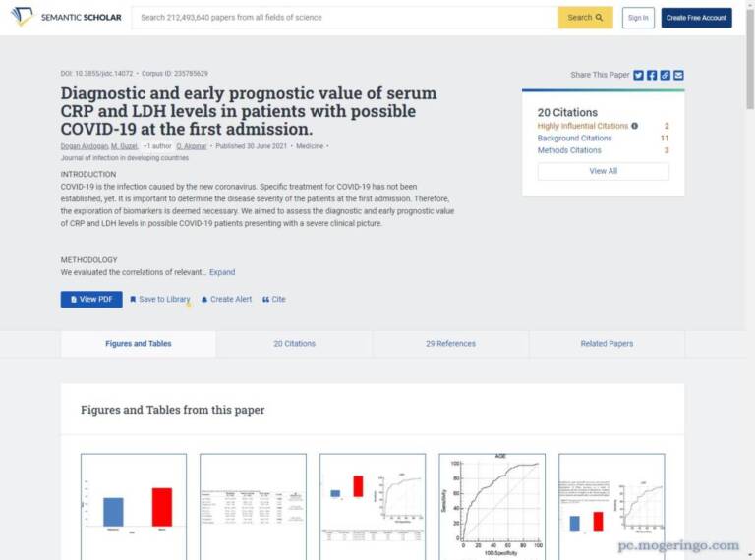Share paper on Facebook
The height and width of the screenshot is (560, 755).
(x=652, y=75)
